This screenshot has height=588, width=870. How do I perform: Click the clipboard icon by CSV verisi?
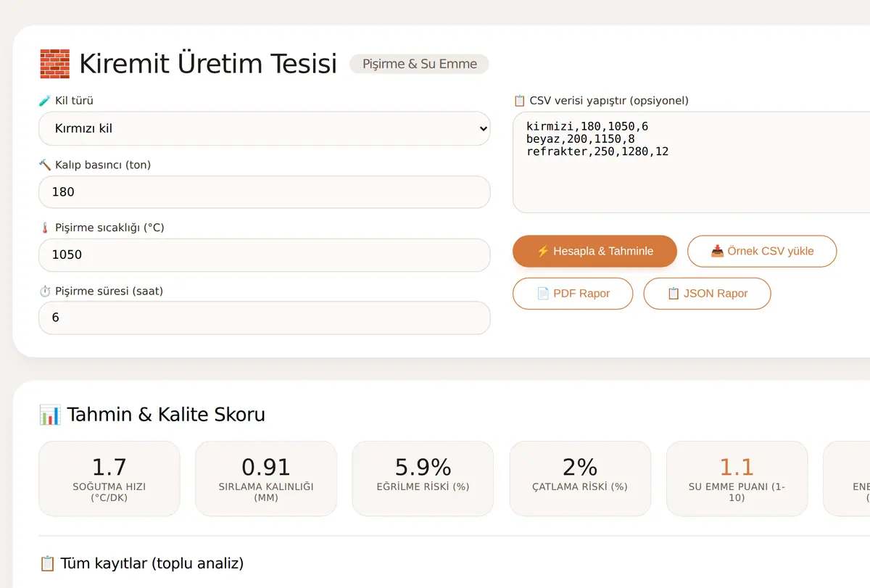coord(519,101)
